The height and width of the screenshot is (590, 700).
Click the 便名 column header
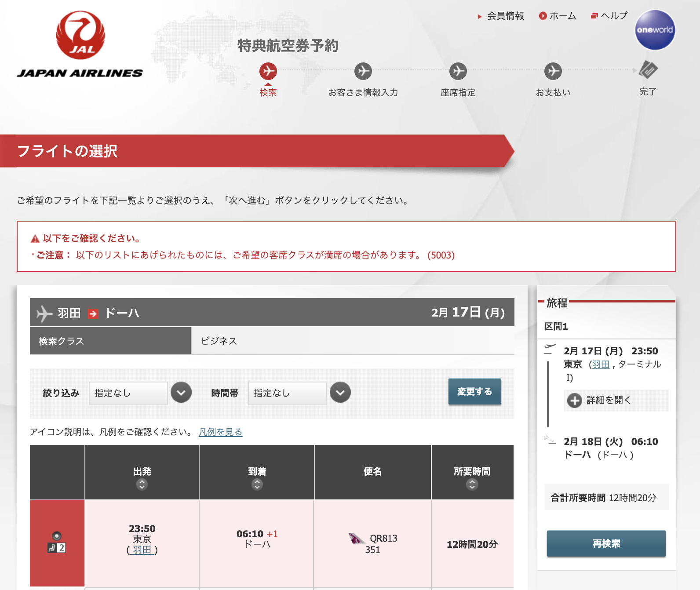(372, 472)
